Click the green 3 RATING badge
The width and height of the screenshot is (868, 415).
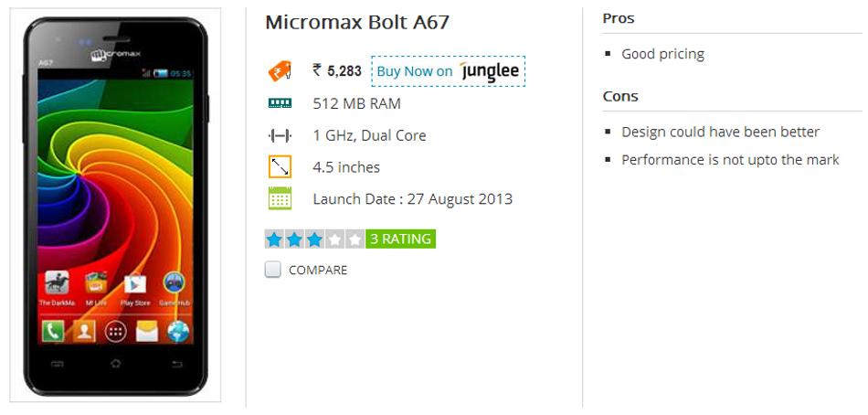400,239
